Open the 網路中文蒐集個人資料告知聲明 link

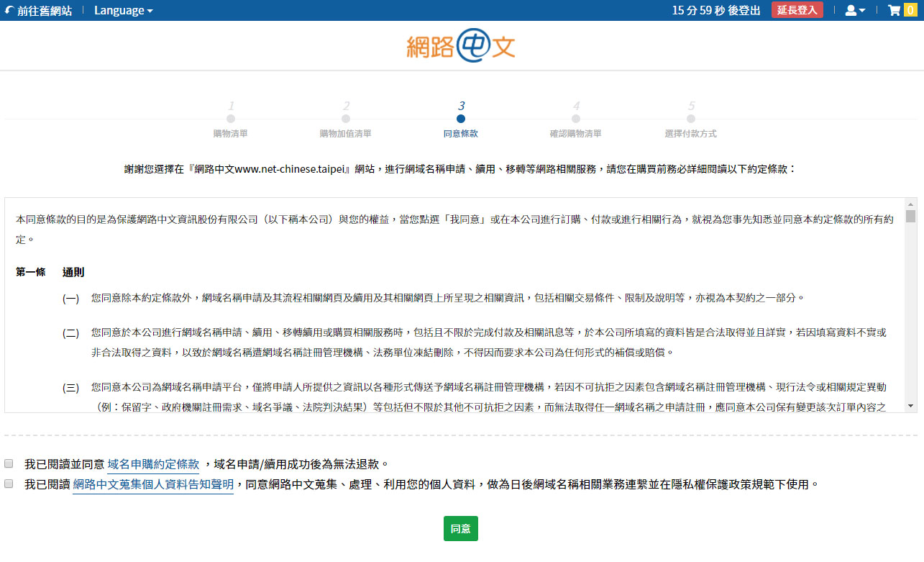point(153,485)
